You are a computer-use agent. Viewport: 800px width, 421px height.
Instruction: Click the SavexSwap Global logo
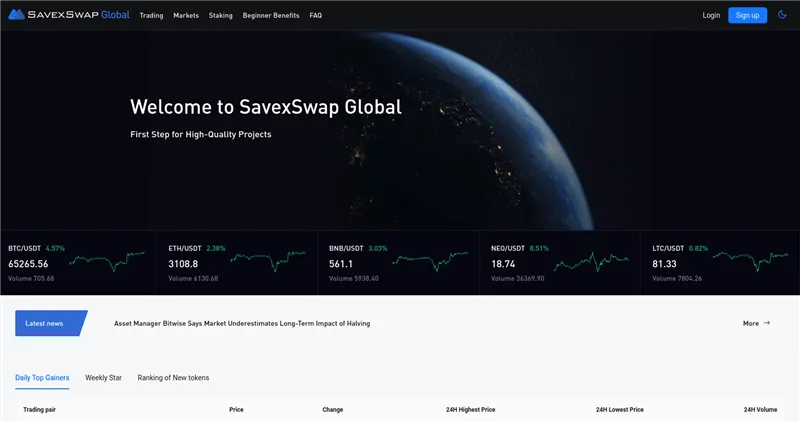[69, 15]
